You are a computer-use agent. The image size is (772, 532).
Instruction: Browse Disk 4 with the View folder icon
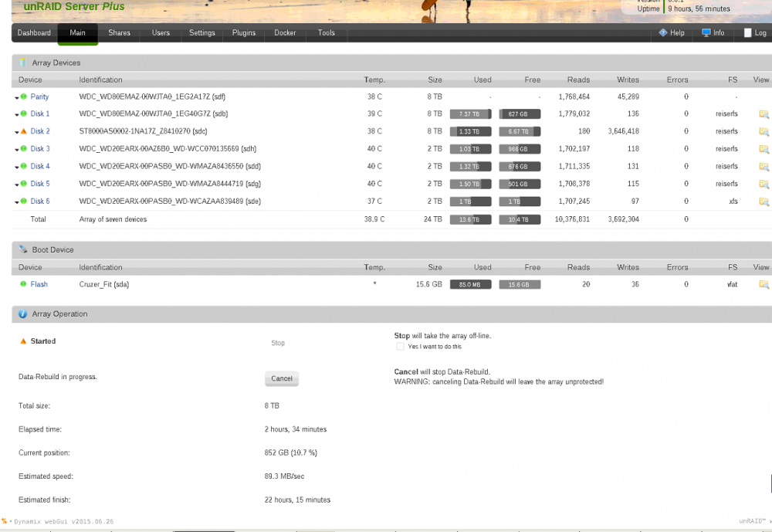click(764, 167)
